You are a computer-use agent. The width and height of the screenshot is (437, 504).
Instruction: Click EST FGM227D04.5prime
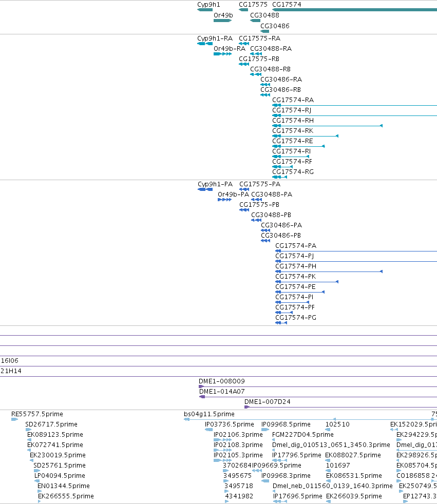click(274, 440)
